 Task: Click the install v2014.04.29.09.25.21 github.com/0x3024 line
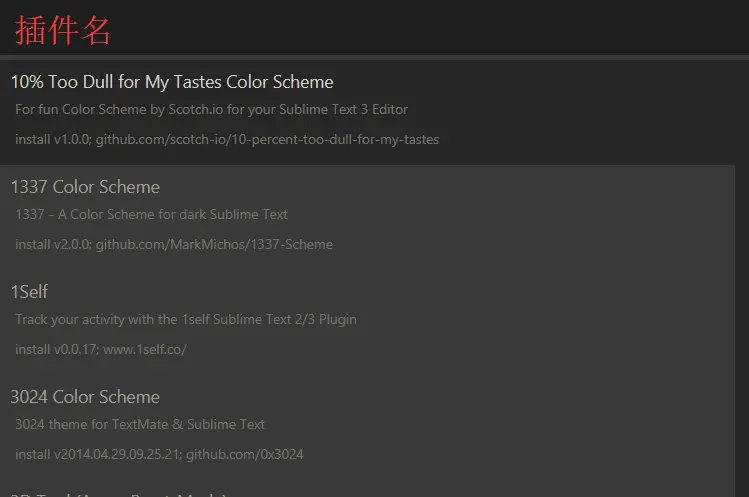[159, 454]
